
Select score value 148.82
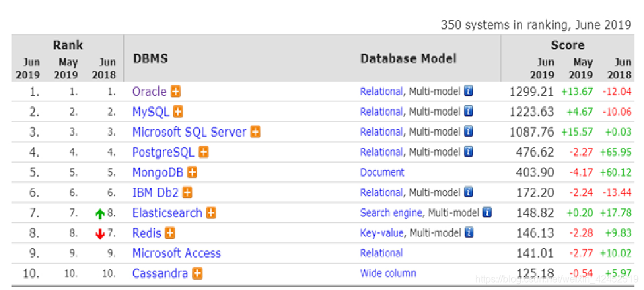click(535, 213)
